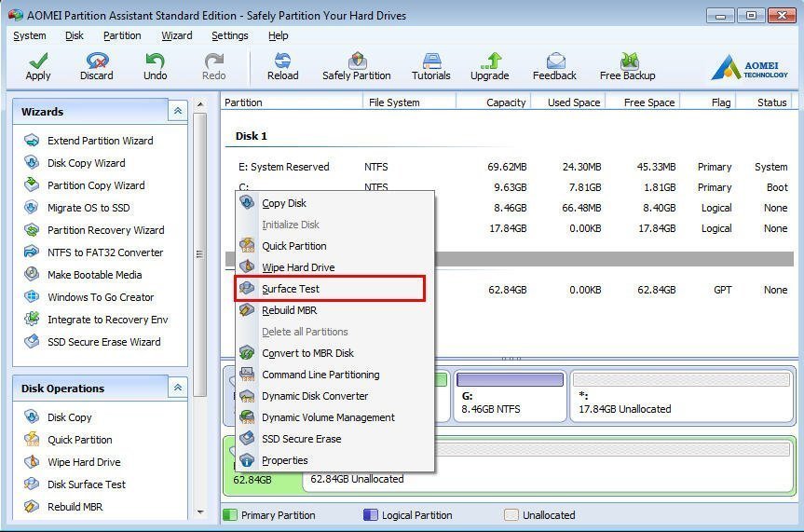The width and height of the screenshot is (804, 532).
Task: Sort by the Used Space column header
Action: 568,102
